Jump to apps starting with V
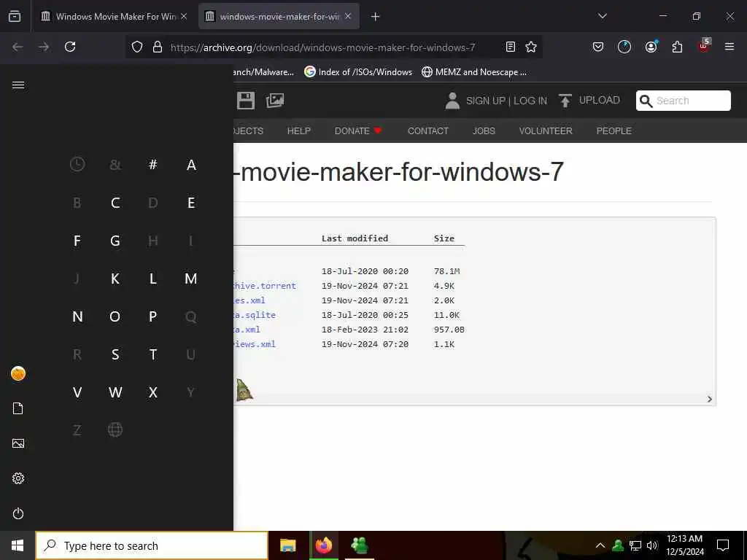 tap(77, 392)
